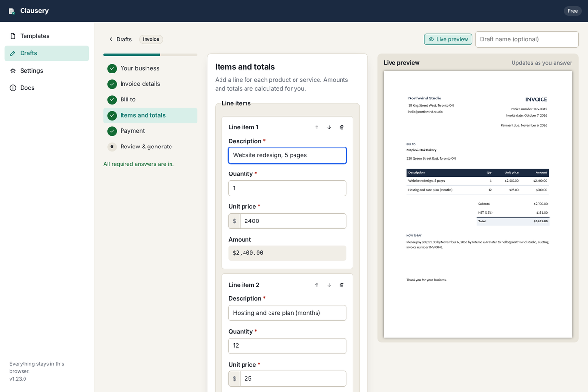The image size is (588, 392).
Task: Click the Invoice template tag
Action: tap(151, 39)
